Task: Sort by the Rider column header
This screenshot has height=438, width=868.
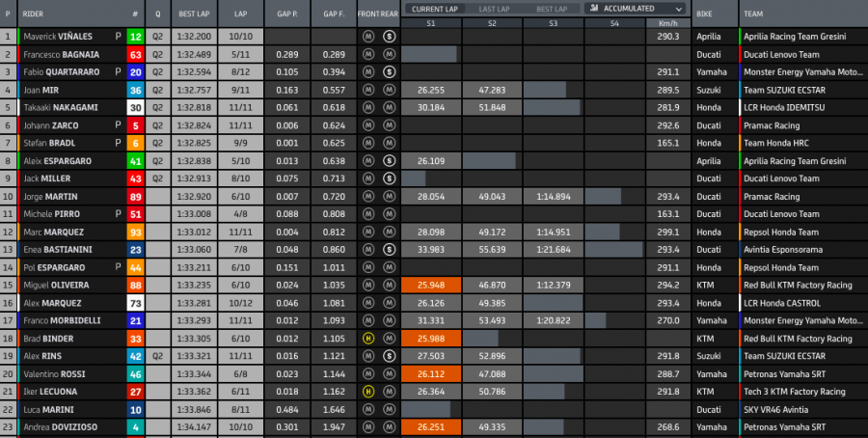Action: tap(35, 14)
